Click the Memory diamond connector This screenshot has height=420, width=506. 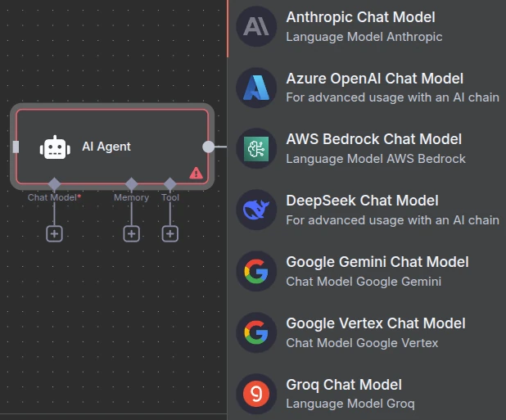click(x=131, y=184)
